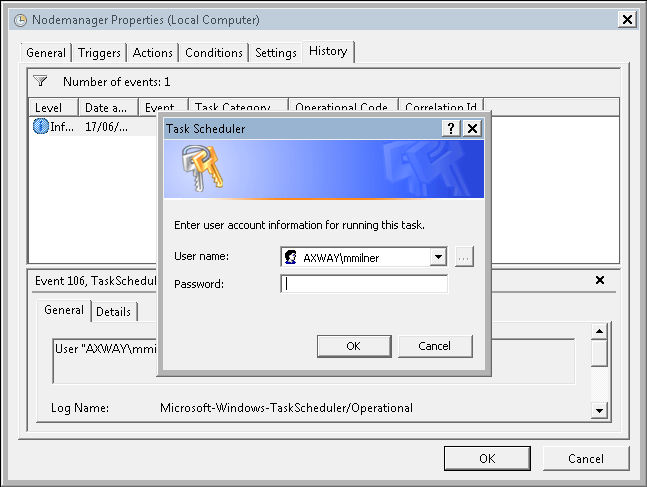Click the Task Scheduler help question mark

(451, 128)
